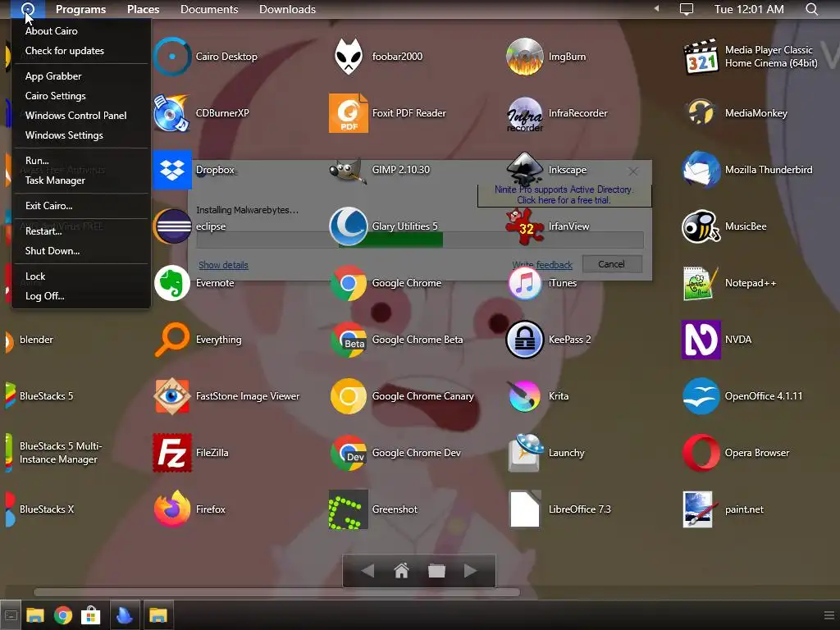Launch the LibreOffice 7.3 icon
840x630 pixels.
pos(524,509)
